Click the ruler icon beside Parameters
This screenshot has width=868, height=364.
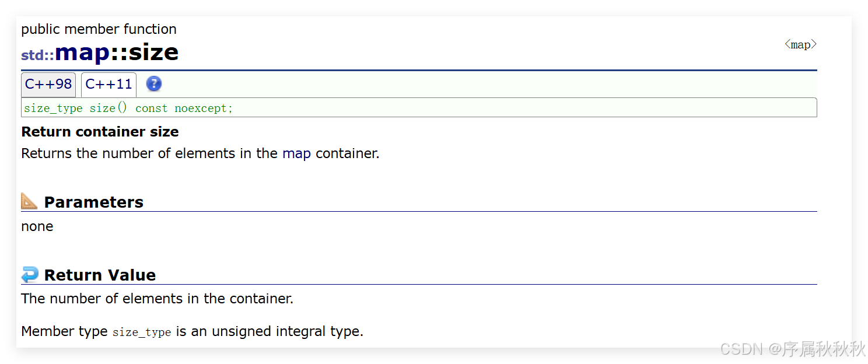tap(29, 201)
